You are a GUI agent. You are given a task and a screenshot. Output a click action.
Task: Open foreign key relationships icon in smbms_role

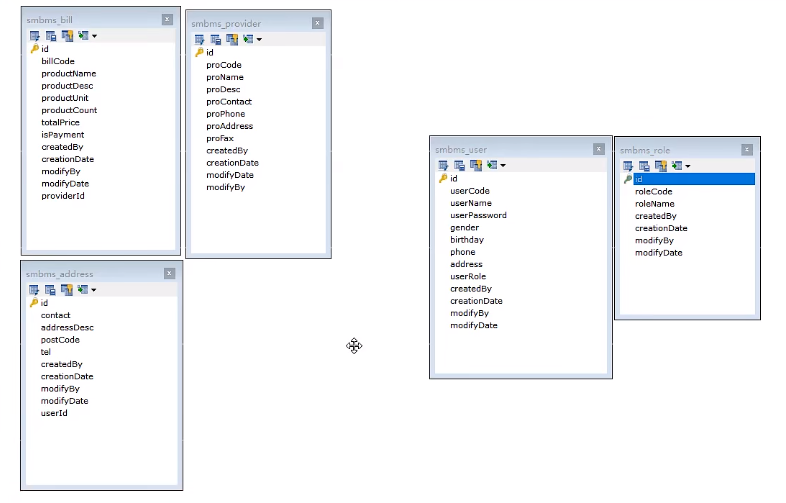point(661,165)
